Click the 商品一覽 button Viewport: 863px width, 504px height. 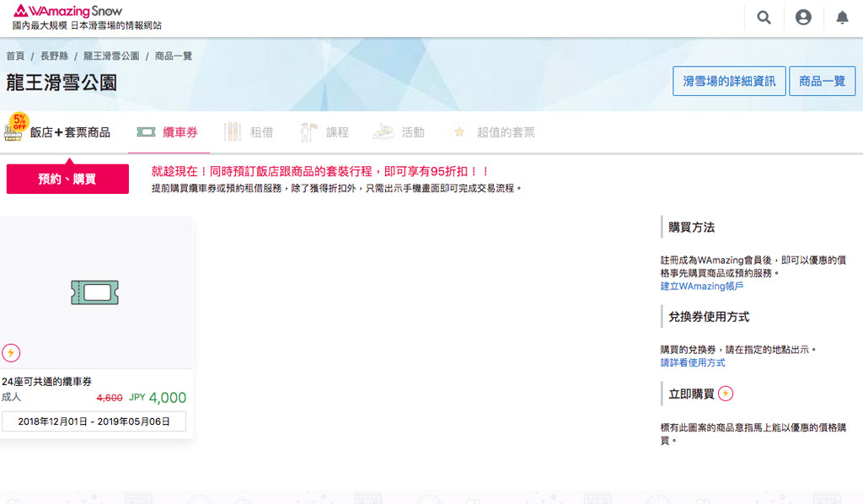pos(822,81)
